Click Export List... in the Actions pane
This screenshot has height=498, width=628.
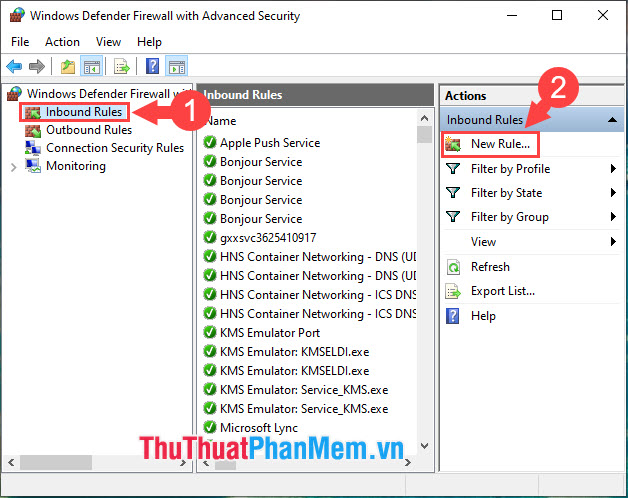[x=503, y=291]
